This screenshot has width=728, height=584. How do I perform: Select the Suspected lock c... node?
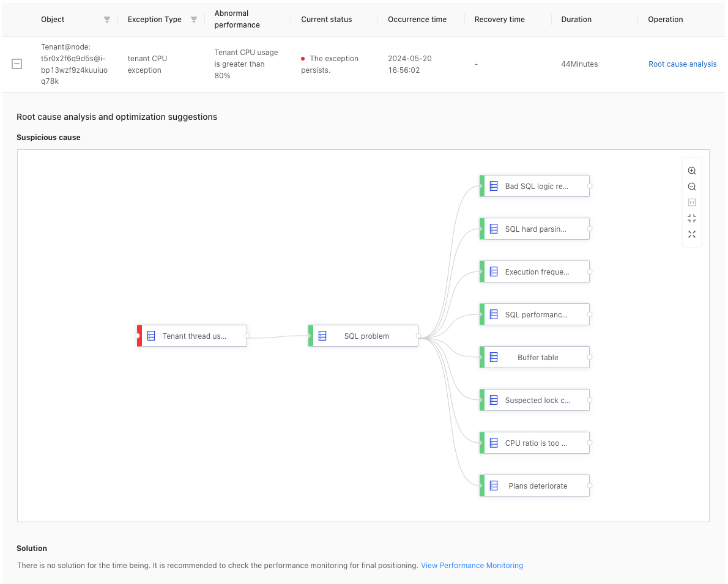tap(535, 400)
